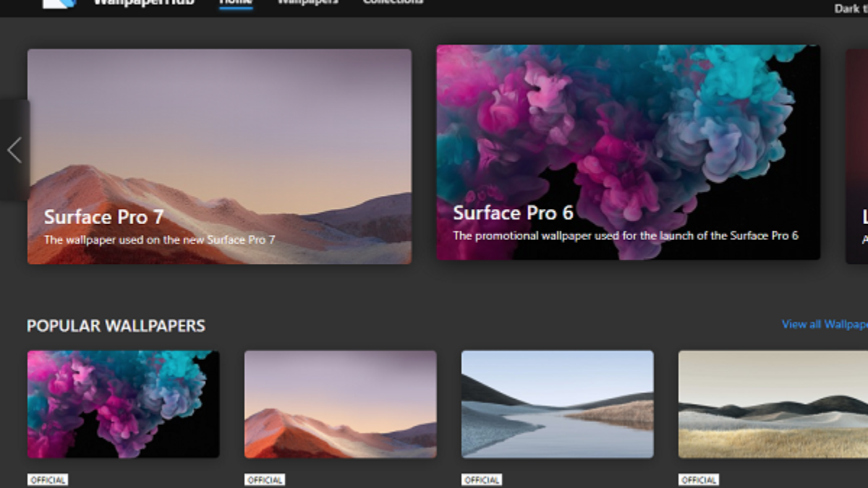The width and height of the screenshot is (868, 488).
Task: Click the 'Surface Pro 7' banner title
Action: (103, 217)
